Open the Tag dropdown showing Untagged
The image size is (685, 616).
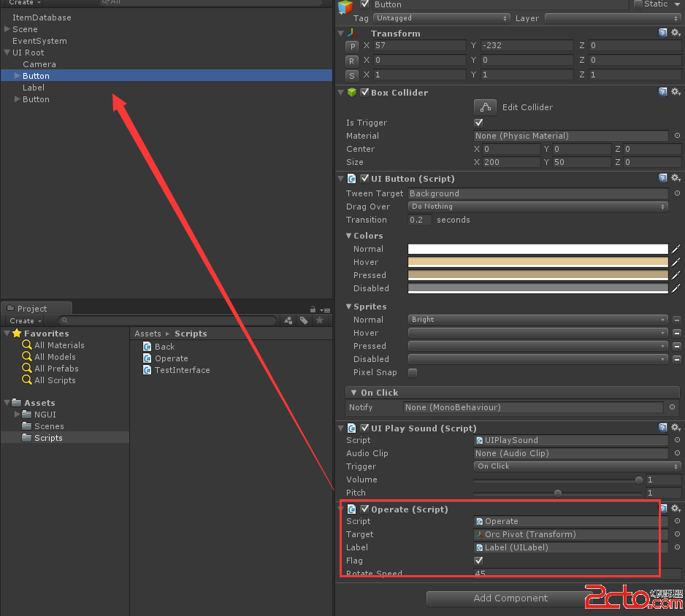(442, 18)
